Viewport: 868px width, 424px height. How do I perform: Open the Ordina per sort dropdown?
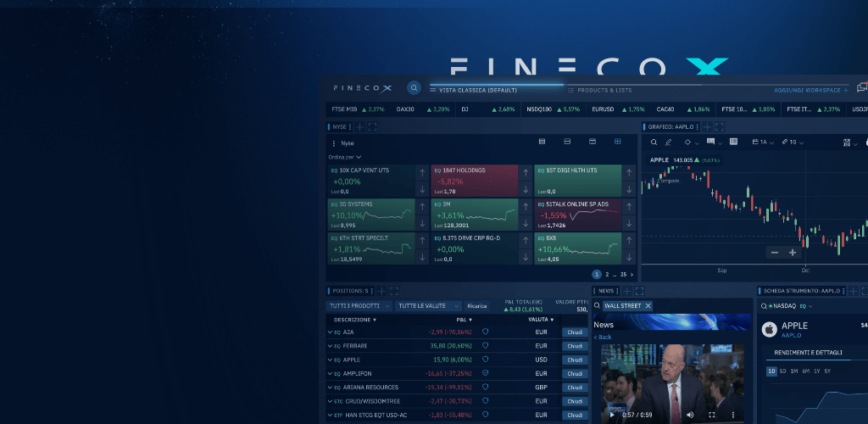coord(345,157)
